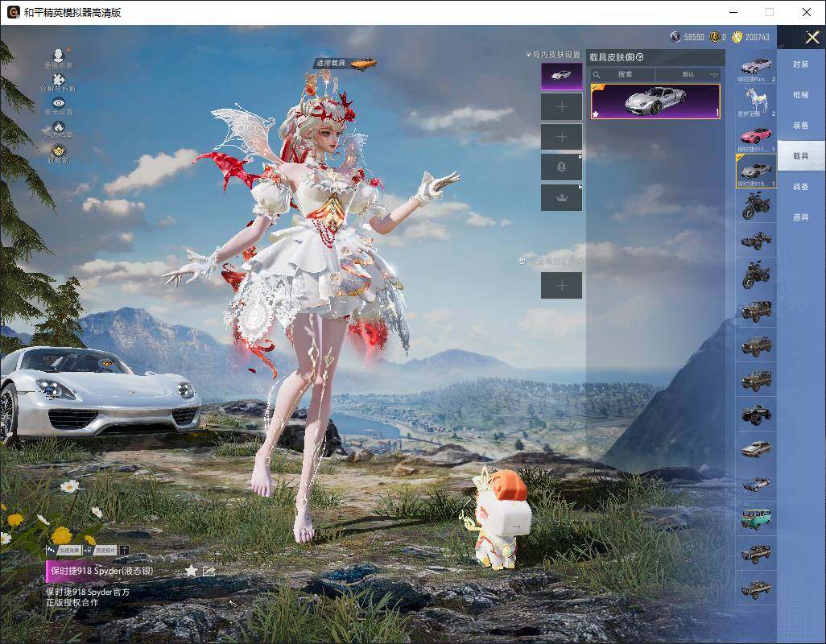826x644 pixels.
Task: Click the gold coin currency 206743
Action: 750,37
